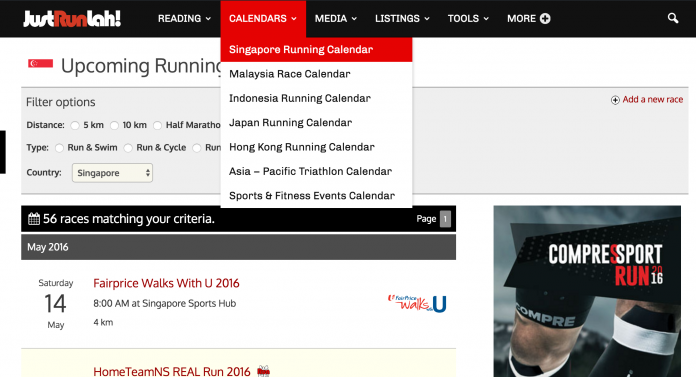
Task: Select the Run & Swim type filter
Action: pos(59,148)
